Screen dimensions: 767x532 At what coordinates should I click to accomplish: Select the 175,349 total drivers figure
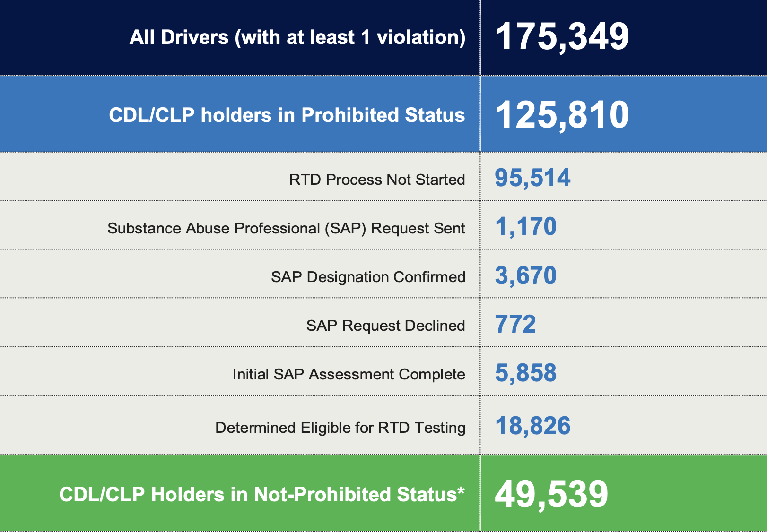click(x=562, y=37)
